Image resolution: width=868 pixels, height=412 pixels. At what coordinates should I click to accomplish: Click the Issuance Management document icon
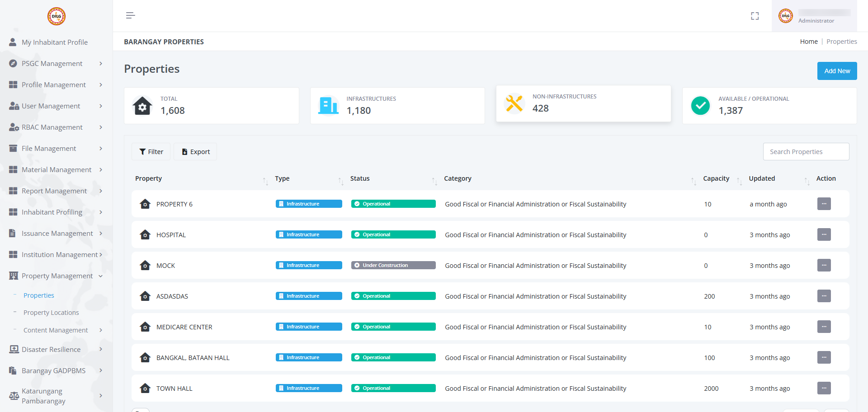tap(13, 233)
